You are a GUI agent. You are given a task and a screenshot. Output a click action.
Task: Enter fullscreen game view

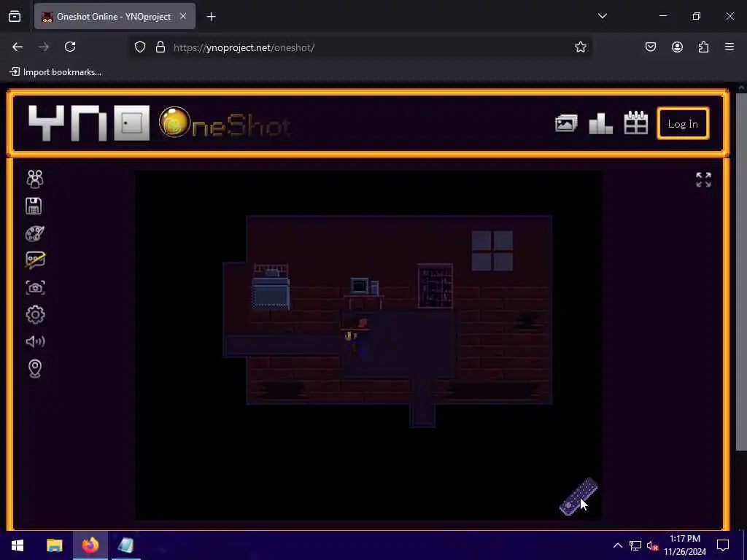click(x=703, y=179)
